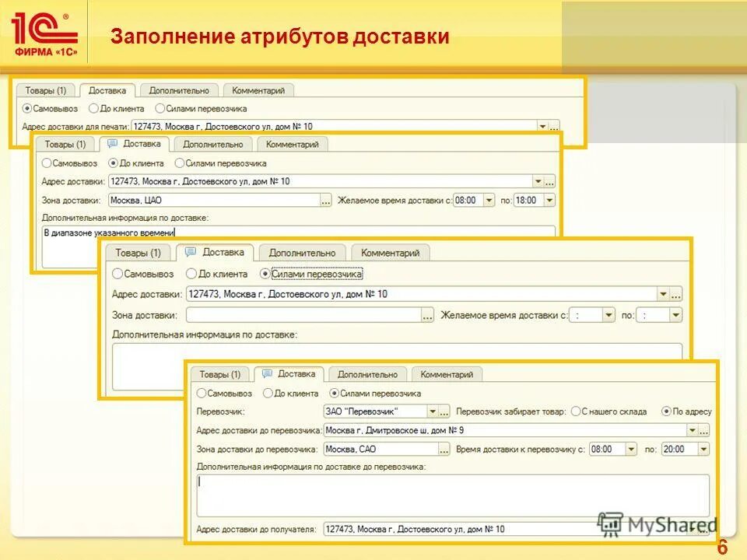
Task: Click ellipsis next to Перевозчик field
Action: 446,410
